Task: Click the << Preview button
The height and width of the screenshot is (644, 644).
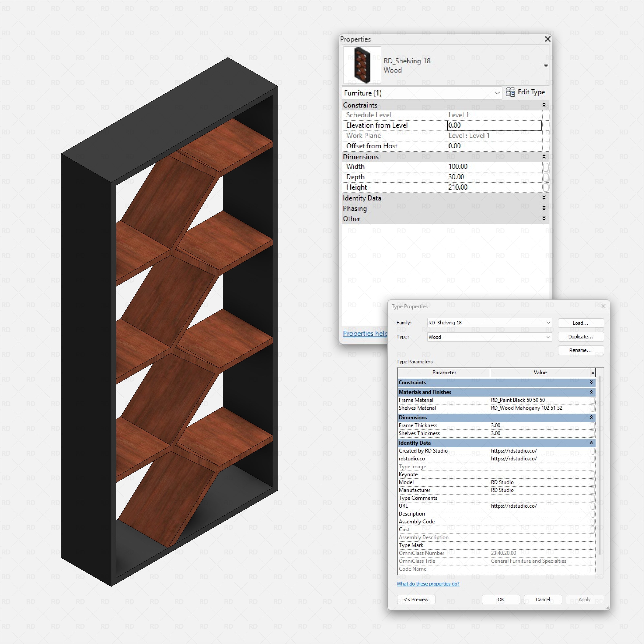Action: [x=416, y=599]
